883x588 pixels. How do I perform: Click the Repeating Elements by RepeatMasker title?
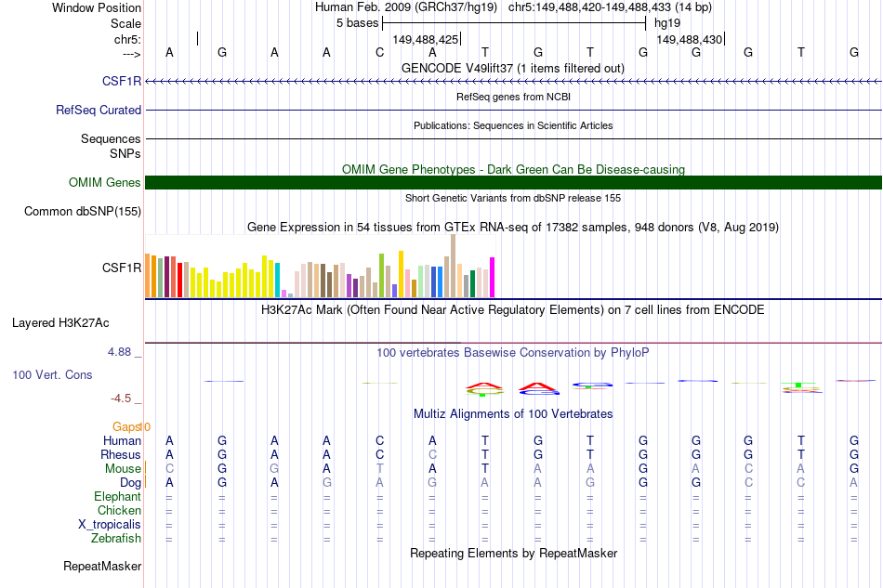pyautogui.click(x=514, y=553)
